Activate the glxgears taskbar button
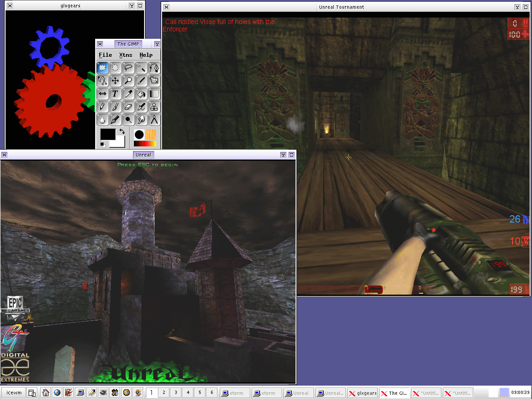This screenshot has height=399, width=532. click(363, 393)
